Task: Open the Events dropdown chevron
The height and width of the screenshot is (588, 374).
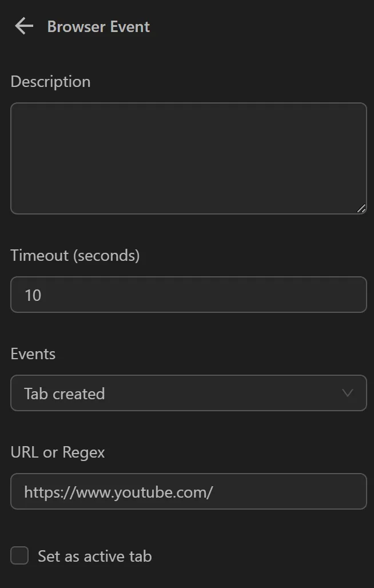Action: 347,393
